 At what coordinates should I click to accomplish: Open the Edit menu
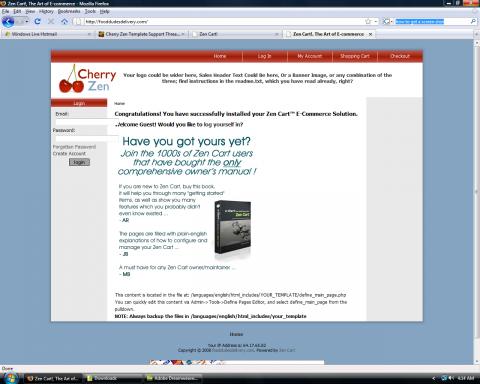coord(17,11)
